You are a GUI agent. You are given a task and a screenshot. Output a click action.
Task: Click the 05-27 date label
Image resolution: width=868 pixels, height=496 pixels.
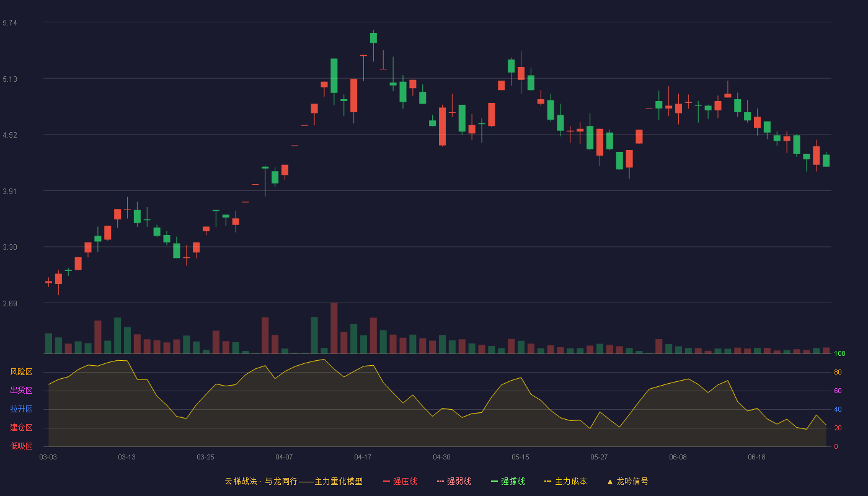click(x=600, y=457)
